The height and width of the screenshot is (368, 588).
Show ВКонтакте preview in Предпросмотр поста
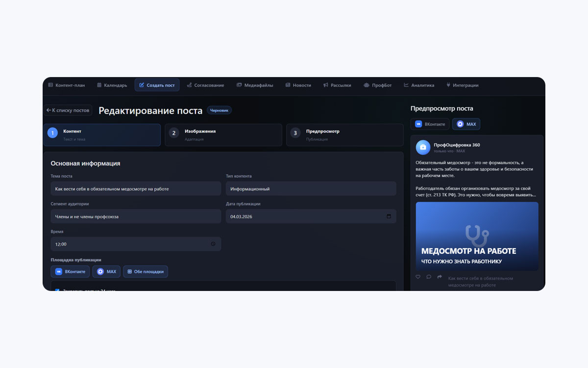click(x=430, y=124)
